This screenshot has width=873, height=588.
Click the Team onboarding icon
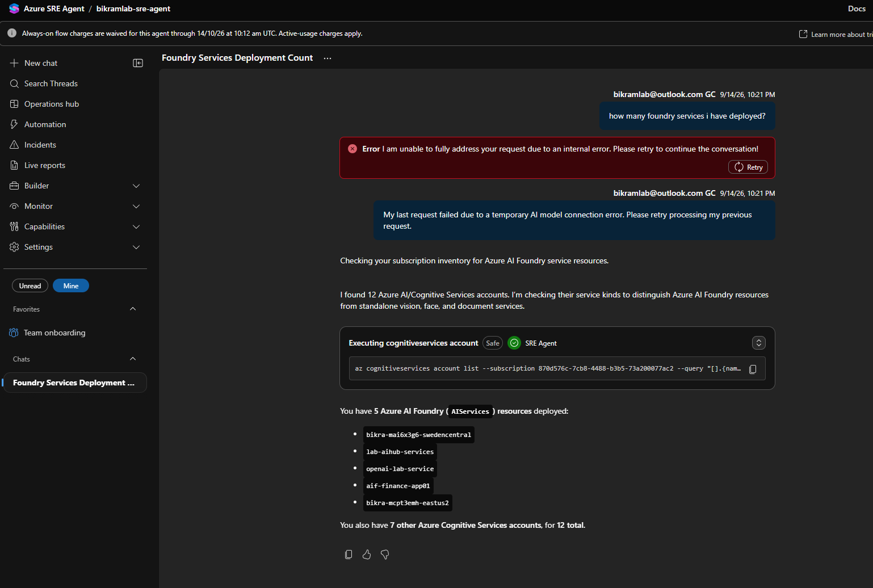tap(14, 333)
